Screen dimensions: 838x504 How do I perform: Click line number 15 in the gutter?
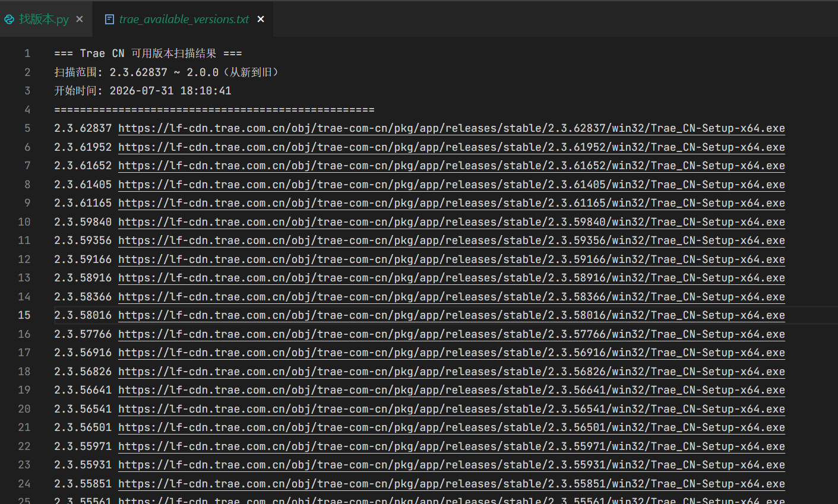tap(24, 315)
